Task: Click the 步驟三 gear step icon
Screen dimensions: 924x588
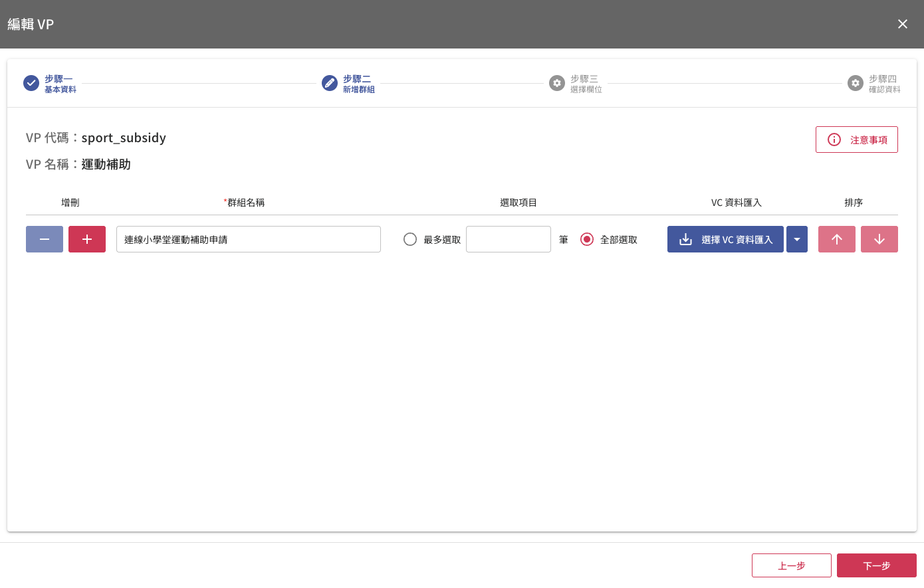Action: (x=557, y=83)
